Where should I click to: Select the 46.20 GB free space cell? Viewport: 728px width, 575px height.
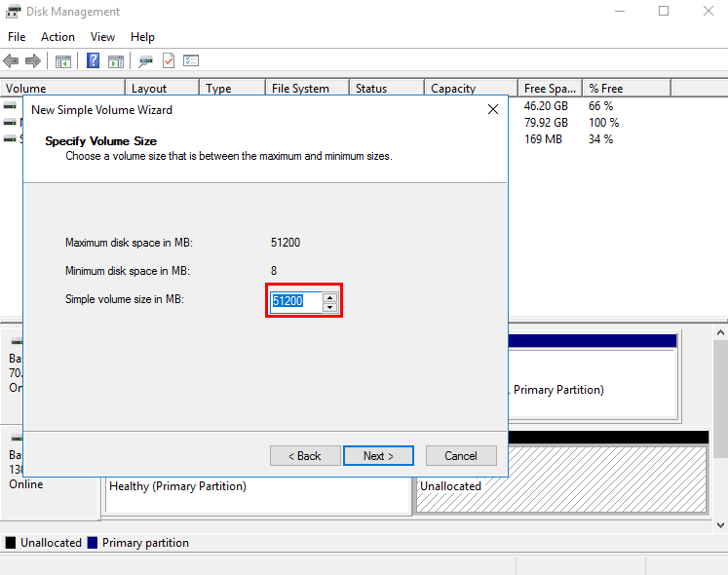546,106
